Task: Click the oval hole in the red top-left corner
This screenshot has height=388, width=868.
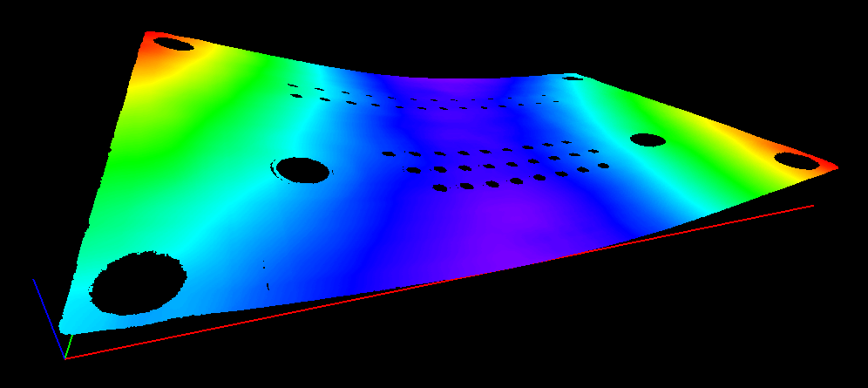Action: [x=171, y=42]
